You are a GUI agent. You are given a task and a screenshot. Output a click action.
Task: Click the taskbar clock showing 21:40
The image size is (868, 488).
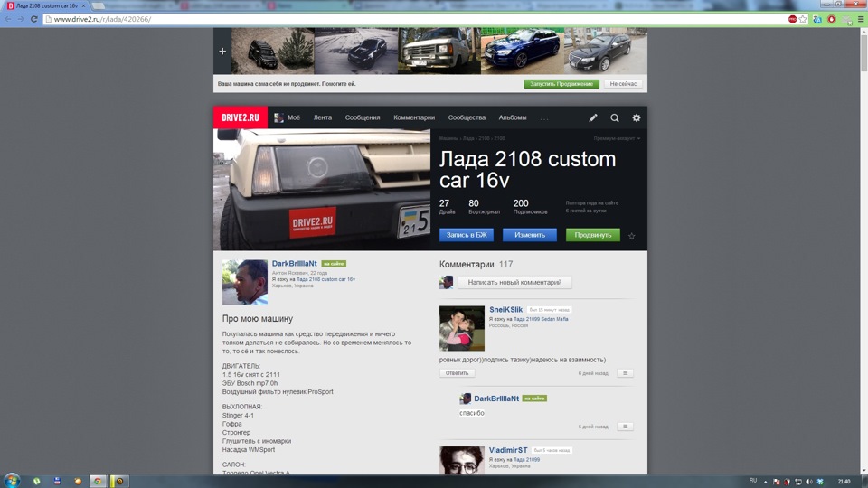(844, 482)
